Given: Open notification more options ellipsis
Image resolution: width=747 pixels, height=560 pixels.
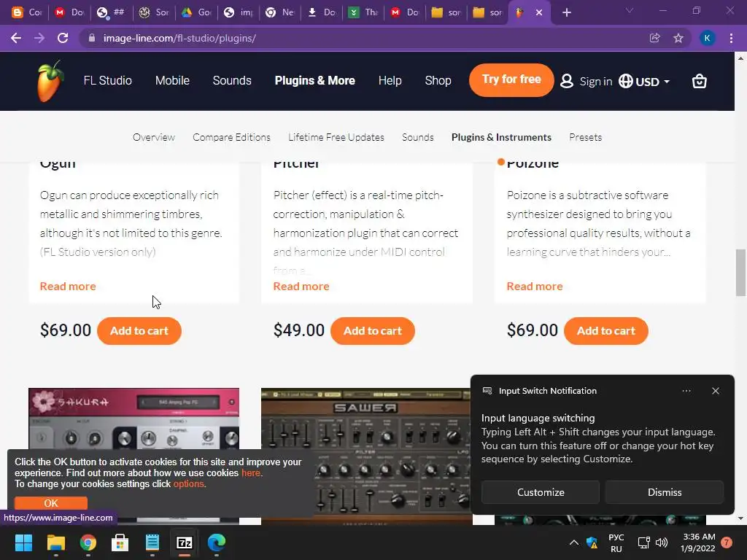Looking at the screenshot, I should pos(686,391).
